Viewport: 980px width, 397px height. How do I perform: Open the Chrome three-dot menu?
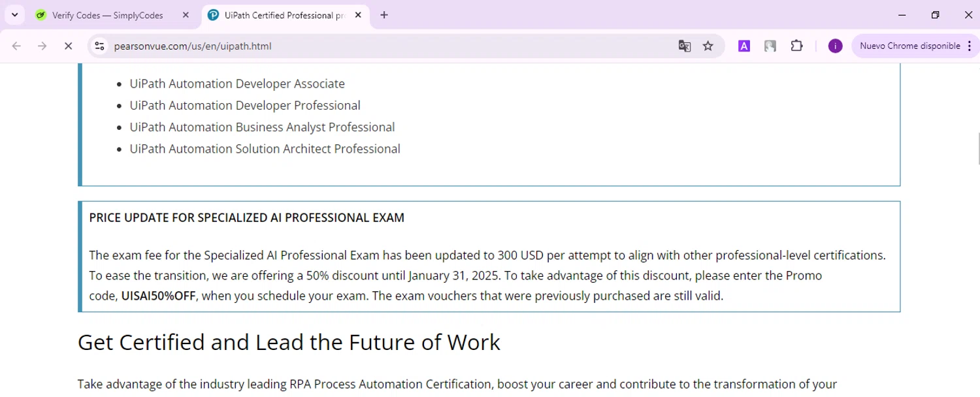tap(970, 46)
